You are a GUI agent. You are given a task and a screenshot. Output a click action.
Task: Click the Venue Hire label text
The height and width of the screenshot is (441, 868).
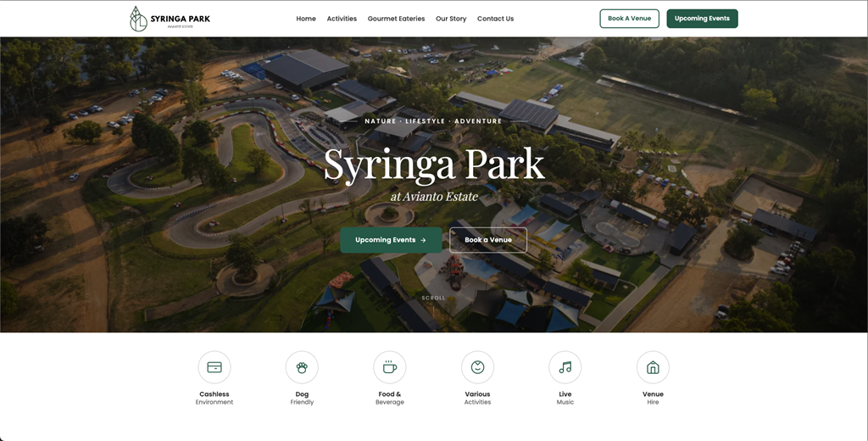point(653,398)
